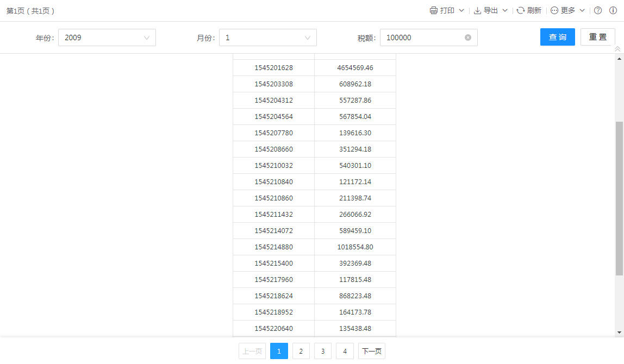Go to next page (下一页)

coord(372,352)
